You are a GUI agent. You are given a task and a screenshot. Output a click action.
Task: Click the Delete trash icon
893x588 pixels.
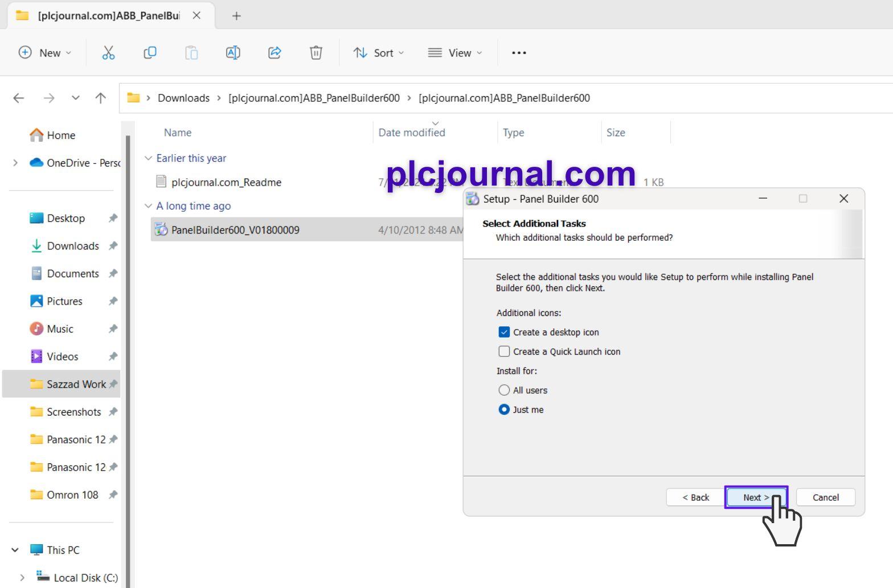coord(316,53)
